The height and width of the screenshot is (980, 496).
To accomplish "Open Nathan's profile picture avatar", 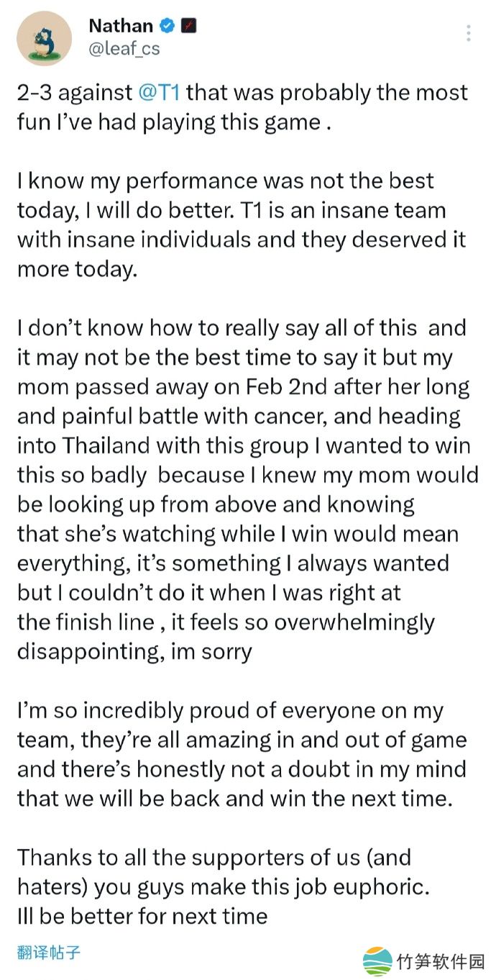I will click(45, 39).
